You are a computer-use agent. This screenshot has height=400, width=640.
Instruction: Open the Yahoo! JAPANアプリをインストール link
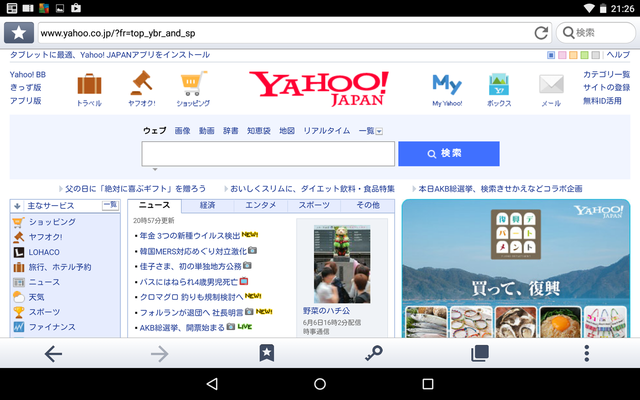145,55
